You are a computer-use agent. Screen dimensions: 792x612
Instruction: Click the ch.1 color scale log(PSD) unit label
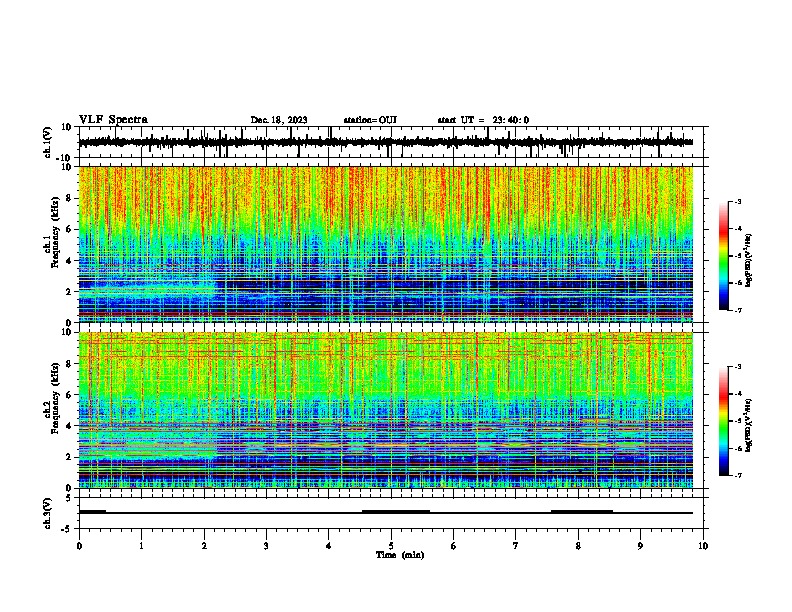coord(749,261)
